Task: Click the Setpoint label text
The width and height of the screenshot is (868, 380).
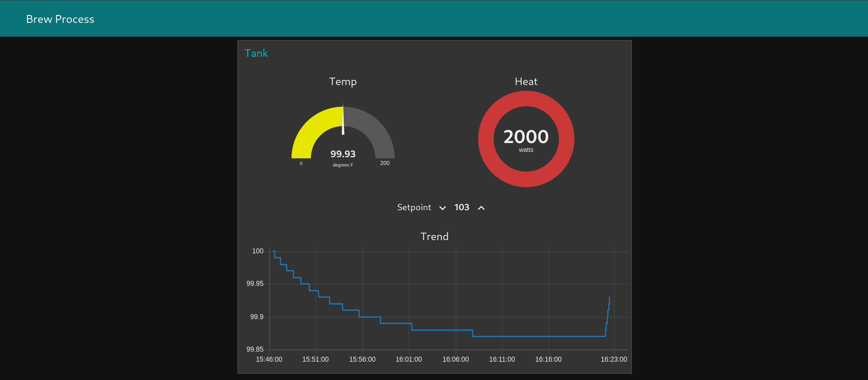Action: coord(414,207)
